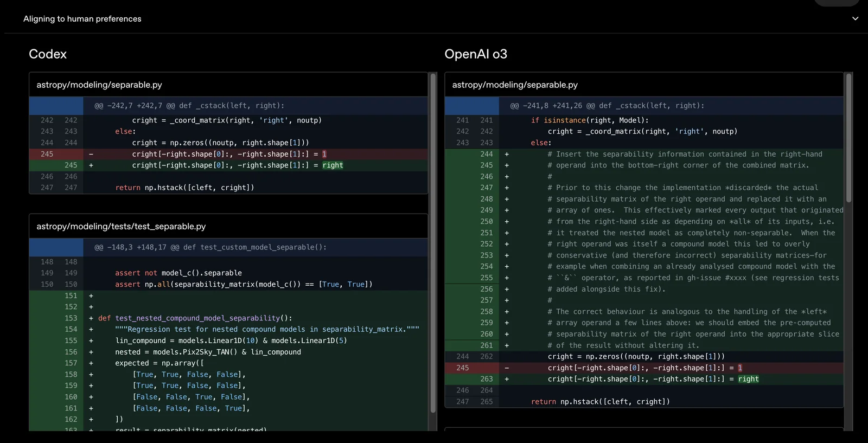Click line number 151 in the test_separable.py diff
This screenshot has width=868, height=443.
pos(71,296)
